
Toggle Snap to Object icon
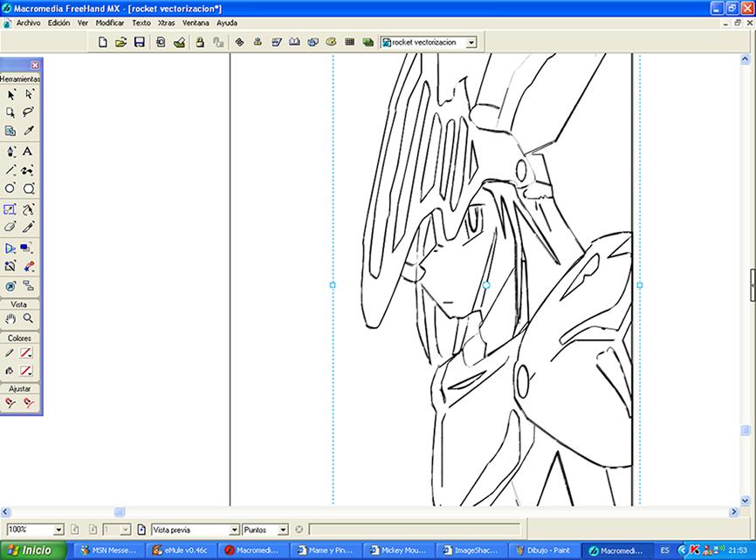coord(29,402)
